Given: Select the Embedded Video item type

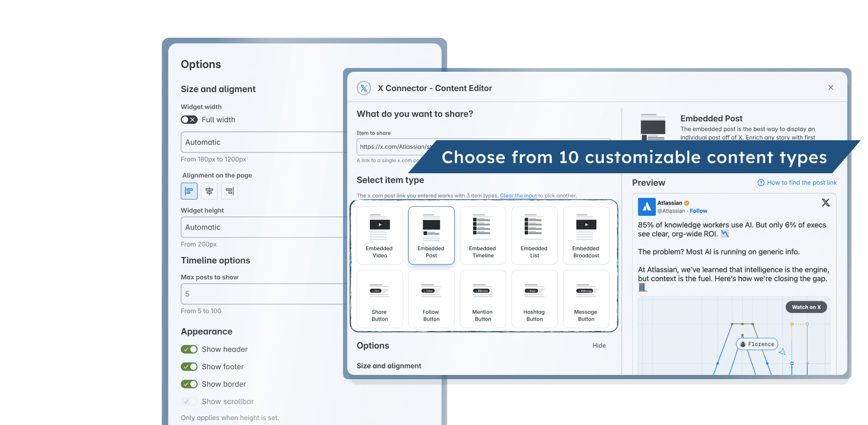Looking at the screenshot, I should [x=380, y=235].
